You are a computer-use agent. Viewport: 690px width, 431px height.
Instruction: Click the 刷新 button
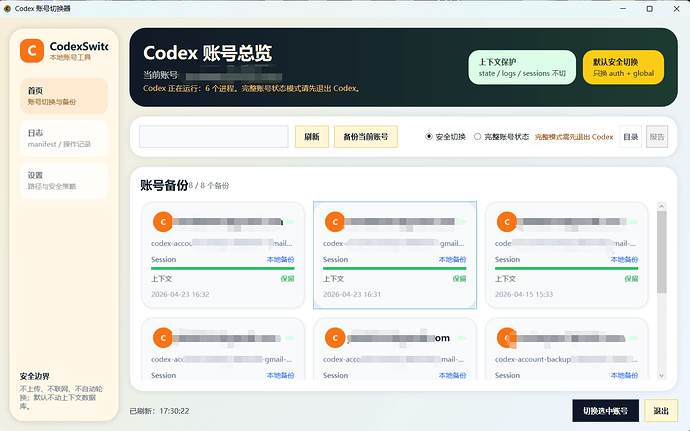click(x=312, y=136)
